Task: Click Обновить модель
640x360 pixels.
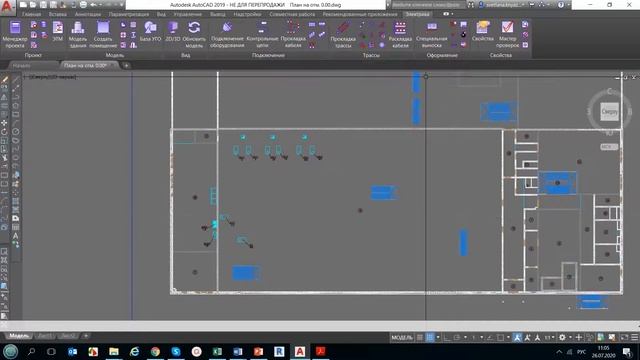Action: [x=194, y=35]
